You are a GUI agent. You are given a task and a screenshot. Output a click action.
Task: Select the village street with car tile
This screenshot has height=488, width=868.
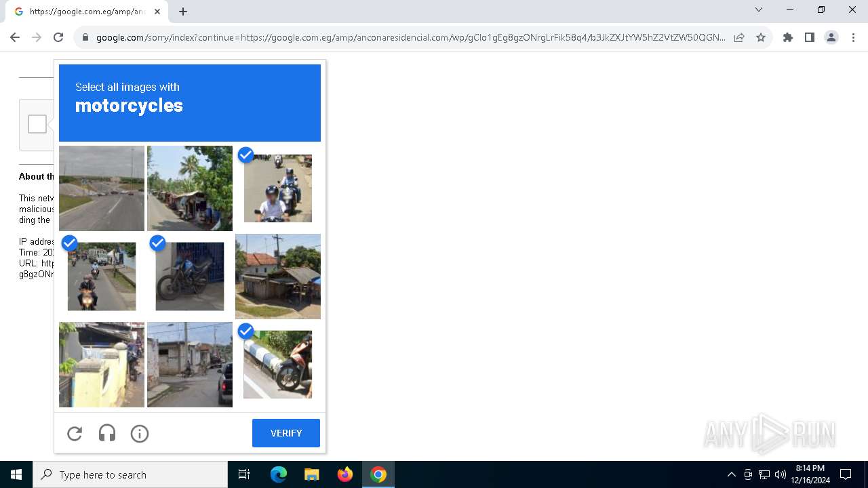(x=190, y=365)
